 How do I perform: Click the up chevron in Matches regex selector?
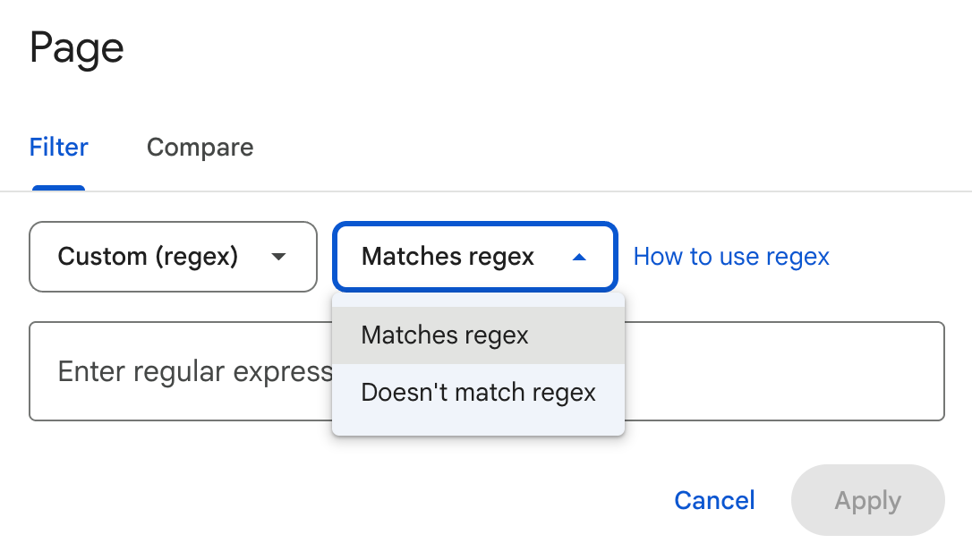[x=580, y=257]
